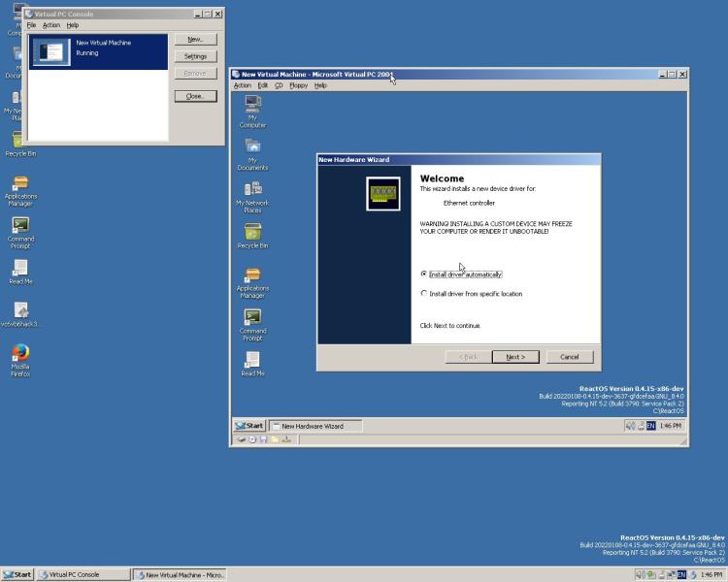Image resolution: width=728 pixels, height=582 pixels.
Task: Select Recycle Bin inside the virtual machine
Action: (x=252, y=236)
